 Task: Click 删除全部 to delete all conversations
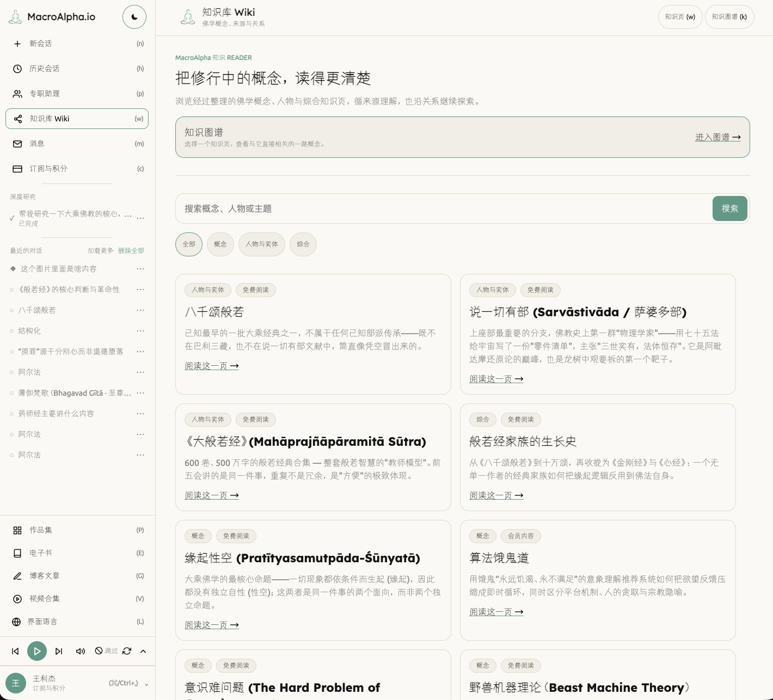click(x=131, y=251)
